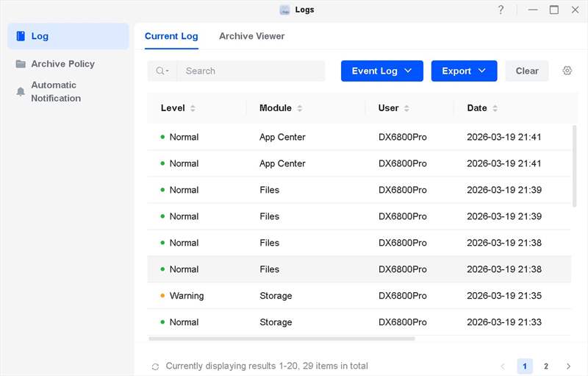This screenshot has width=588, height=376.
Task: Open the Export dropdown menu
Action: coord(464,71)
